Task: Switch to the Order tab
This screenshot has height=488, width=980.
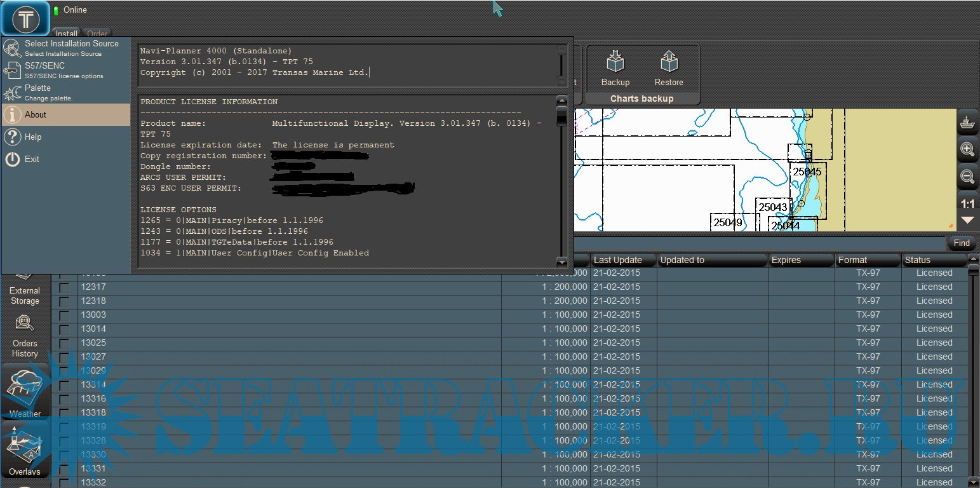Action: pyautogui.click(x=97, y=34)
